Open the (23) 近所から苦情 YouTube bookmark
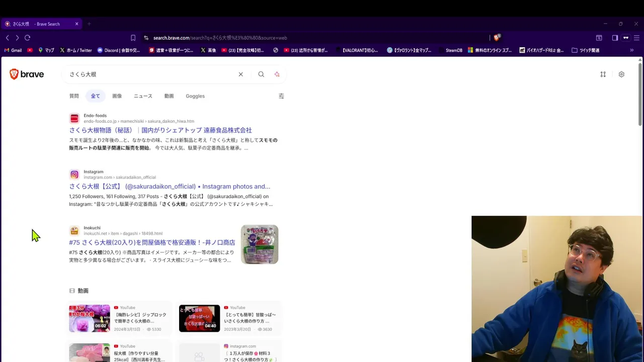 tap(306, 50)
